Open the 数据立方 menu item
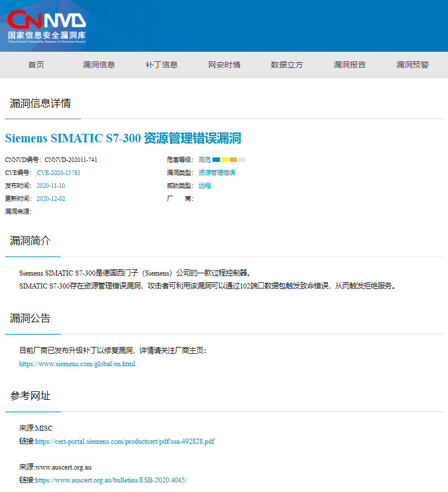The height and width of the screenshot is (492, 448). coord(287,65)
